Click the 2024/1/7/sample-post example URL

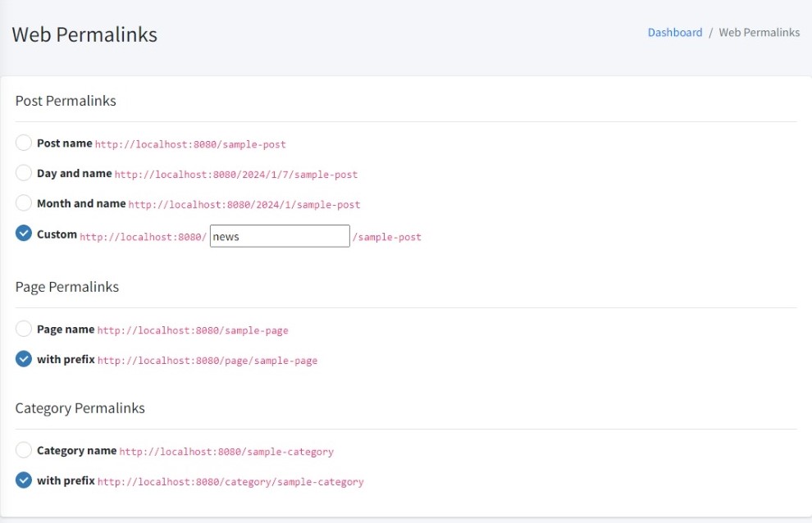click(236, 175)
